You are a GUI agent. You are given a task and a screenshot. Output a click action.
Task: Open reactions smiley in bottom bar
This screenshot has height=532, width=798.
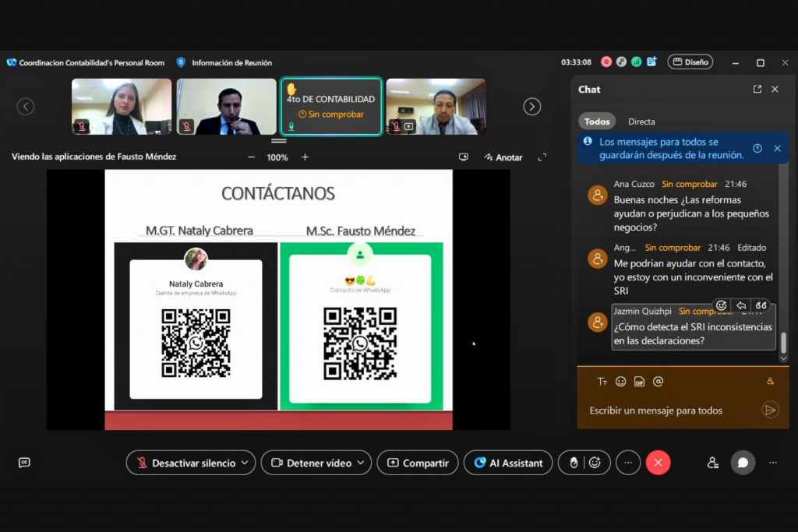(x=595, y=463)
